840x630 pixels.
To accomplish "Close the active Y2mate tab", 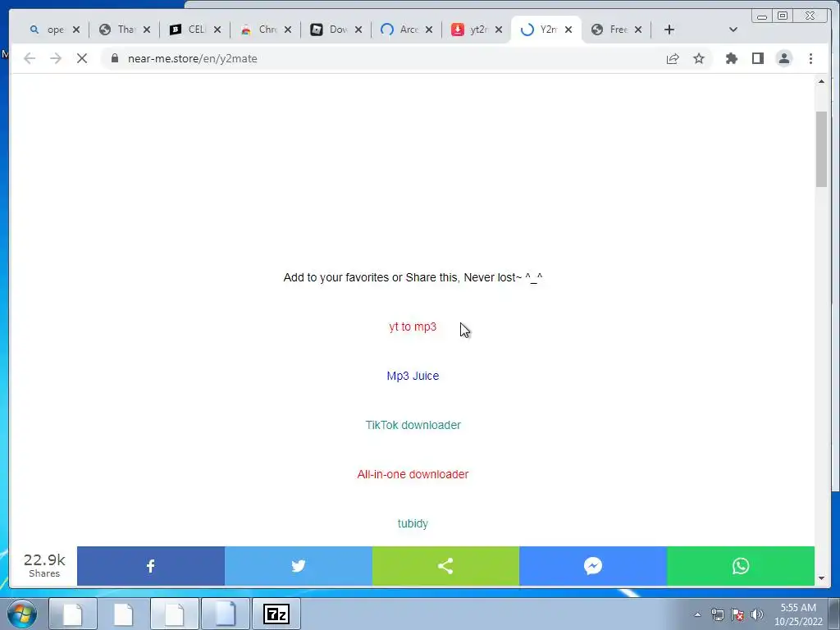I will 568,30.
